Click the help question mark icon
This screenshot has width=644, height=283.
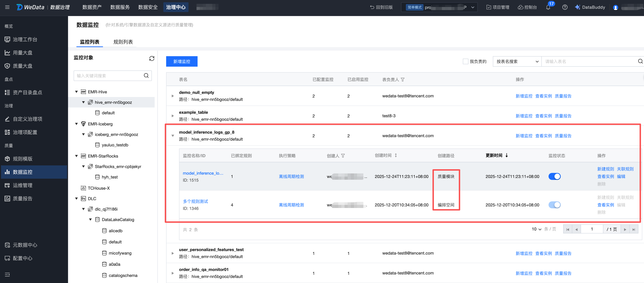coord(564,7)
